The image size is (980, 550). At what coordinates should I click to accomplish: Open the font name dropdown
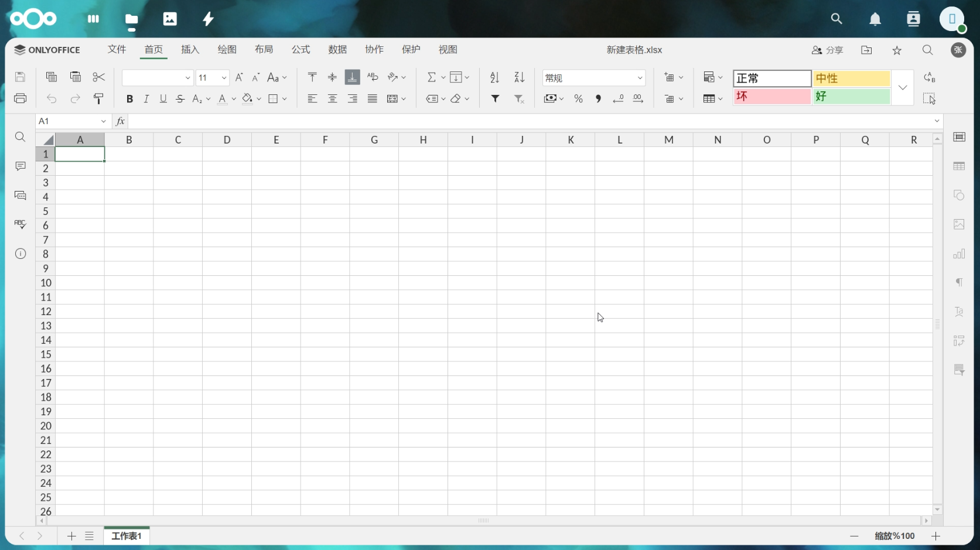[x=187, y=78]
